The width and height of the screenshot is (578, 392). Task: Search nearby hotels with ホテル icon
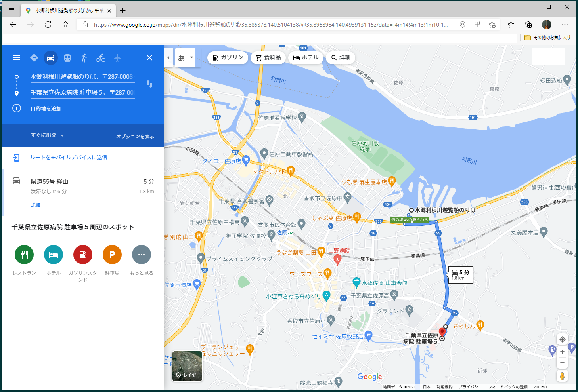point(54,255)
